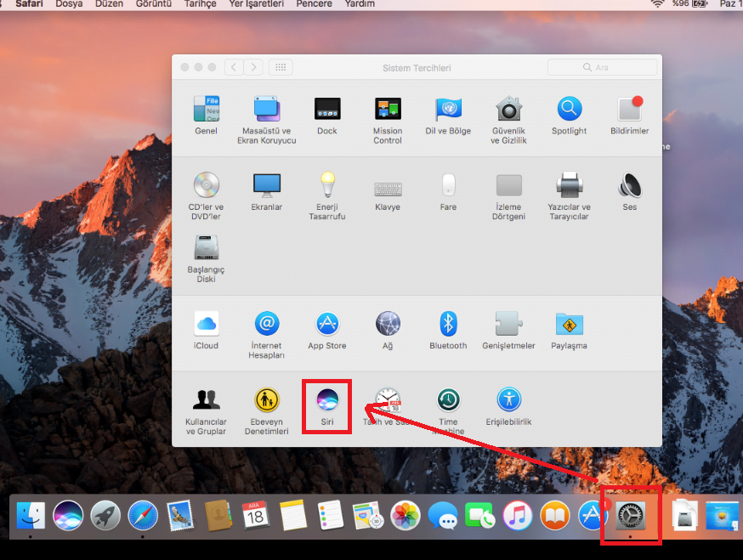Open Time Machine settings
The height and width of the screenshot is (560, 743).
[x=448, y=400]
